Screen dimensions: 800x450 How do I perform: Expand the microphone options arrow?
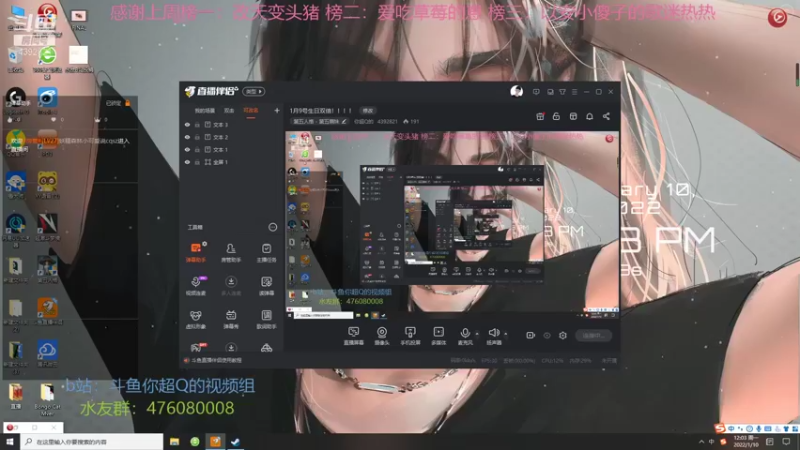pos(477,334)
